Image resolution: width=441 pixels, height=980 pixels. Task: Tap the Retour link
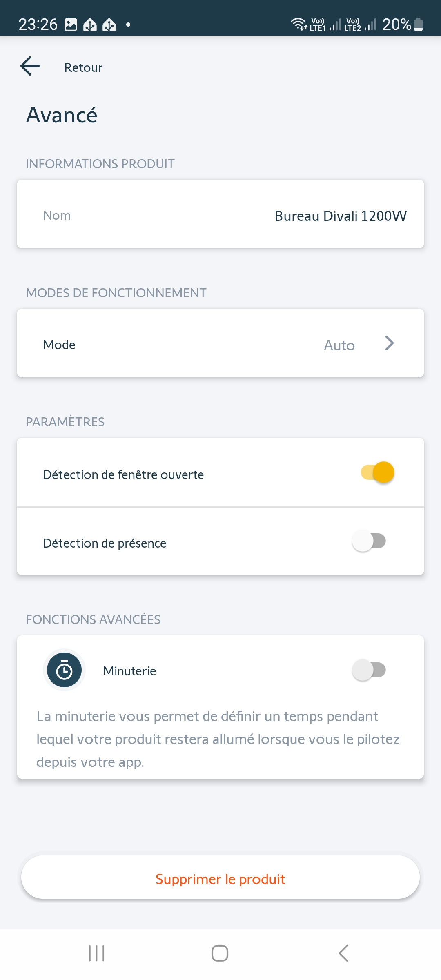tap(83, 67)
